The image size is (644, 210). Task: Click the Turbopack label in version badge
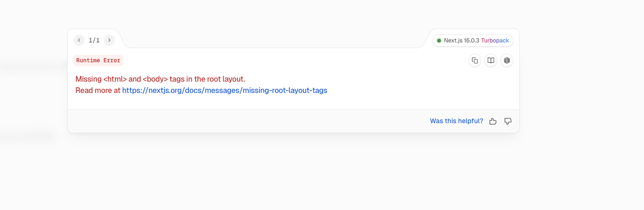[x=495, y=41]
